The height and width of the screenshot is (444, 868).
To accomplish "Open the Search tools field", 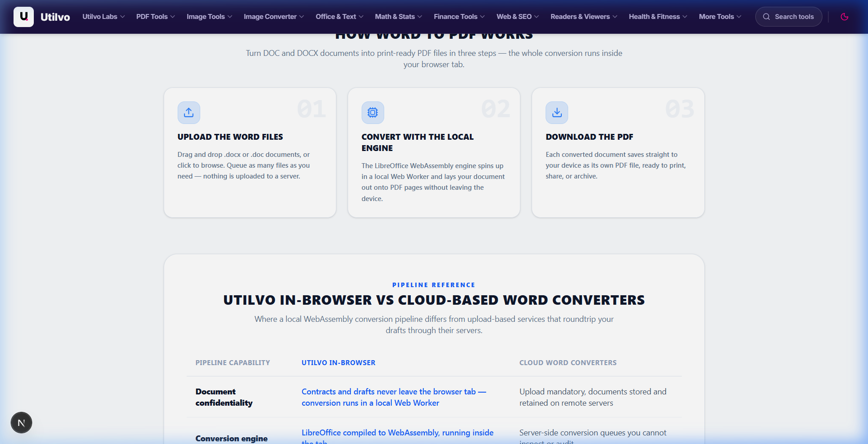I will pyautogui.click(x=789, y=17).
